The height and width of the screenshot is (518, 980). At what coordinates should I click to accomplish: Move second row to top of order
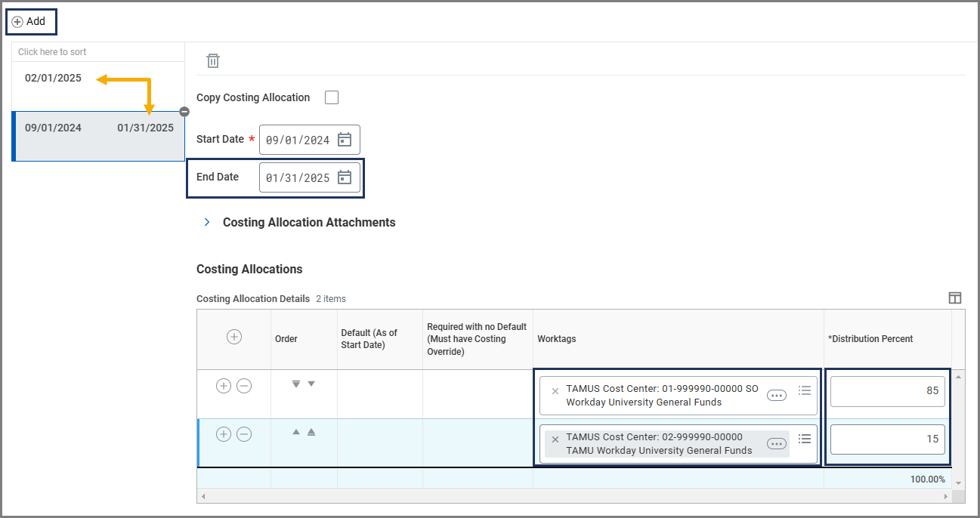click(x=311, y=432)
